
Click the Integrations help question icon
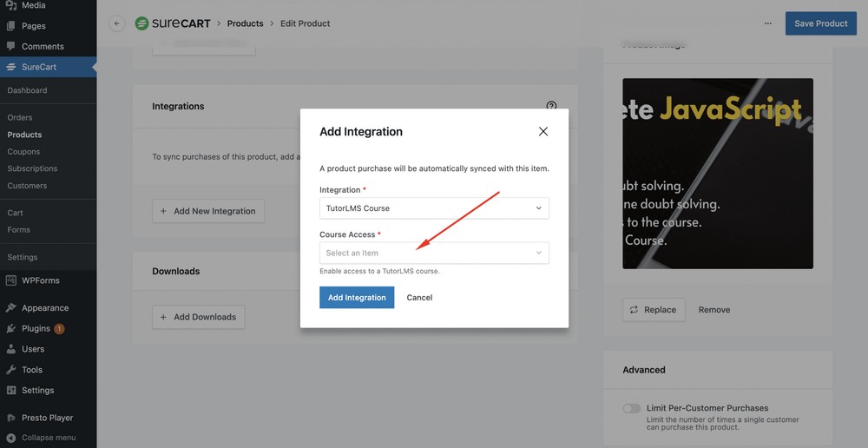point(551,106)
